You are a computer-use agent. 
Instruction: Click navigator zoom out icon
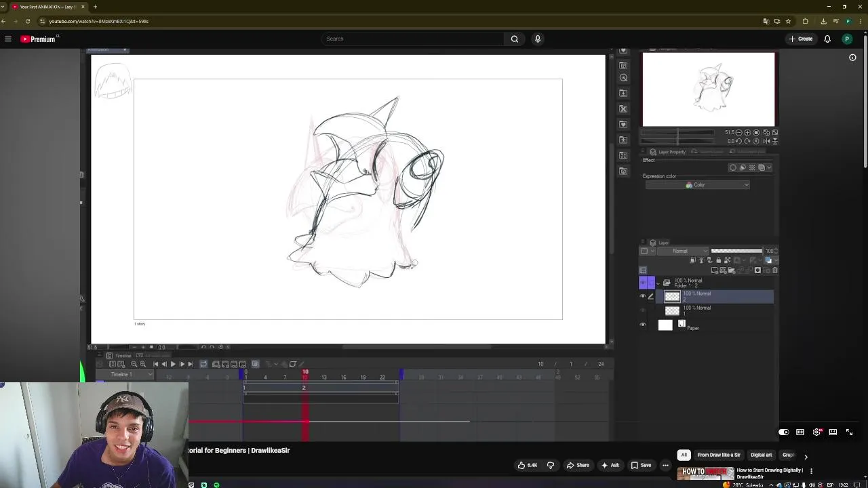739,133
